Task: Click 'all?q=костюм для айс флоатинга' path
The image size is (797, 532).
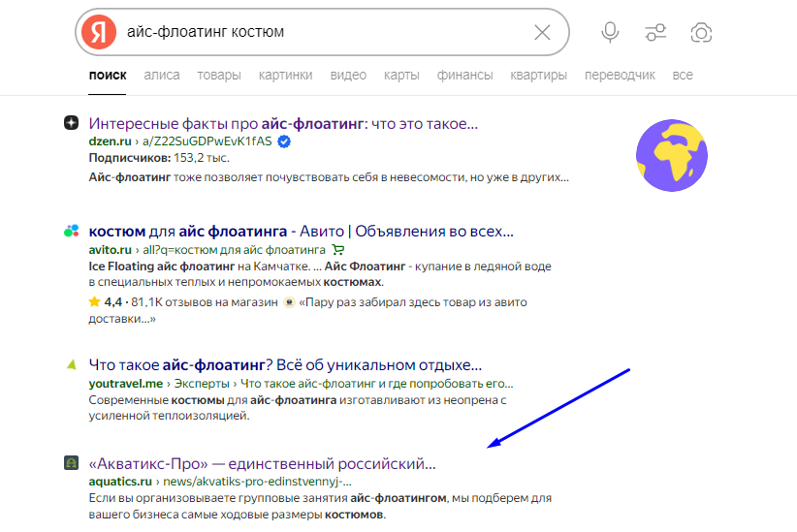Action: (x=234, y=250)
